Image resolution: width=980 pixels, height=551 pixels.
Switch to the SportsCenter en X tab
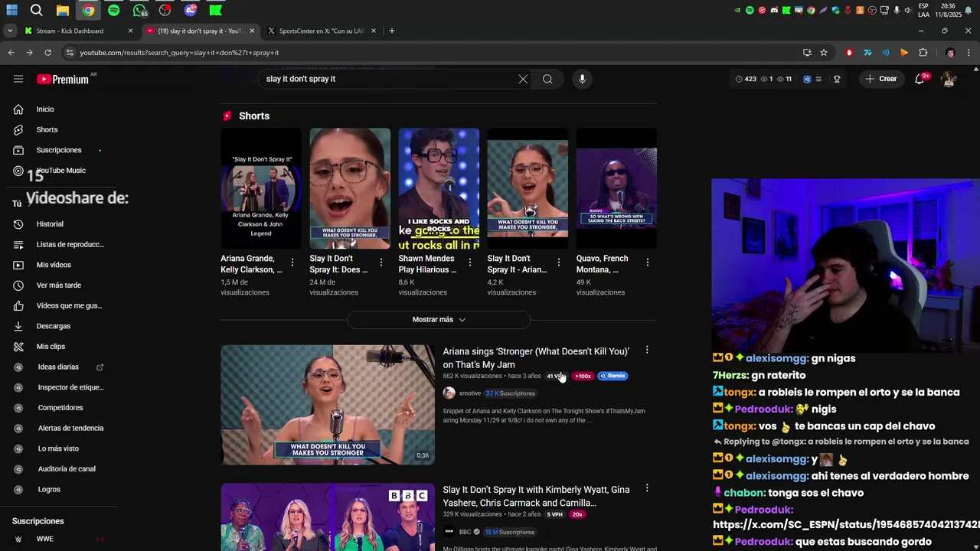click(322, 31)
